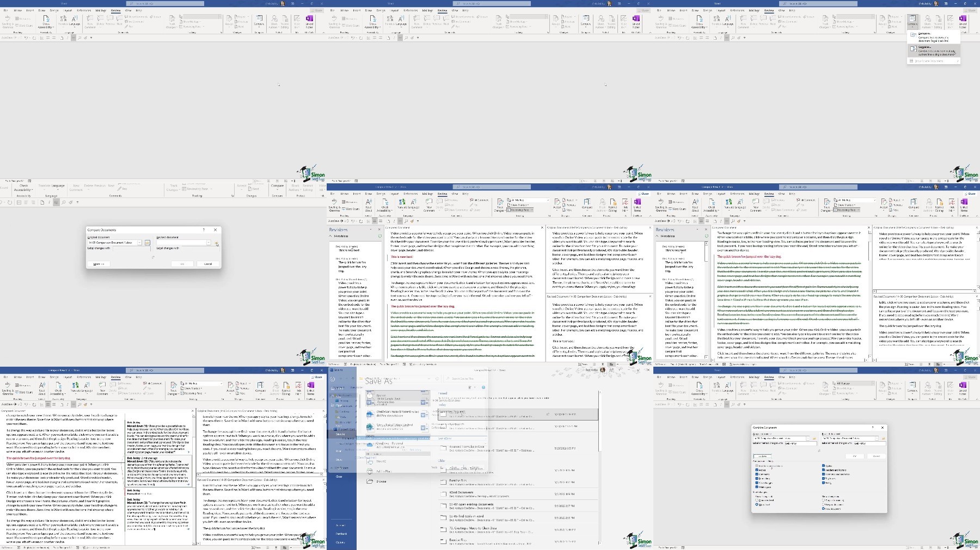This screenshot has height=550, width=980.
Task: Swap documents icon in Combine Documents dialog
Action: click(819, 450)
